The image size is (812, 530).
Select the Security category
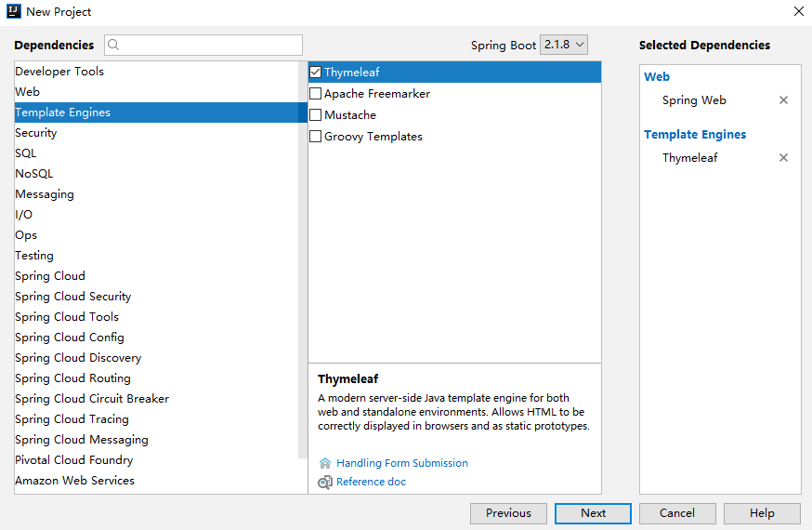(x=36, y=133)
